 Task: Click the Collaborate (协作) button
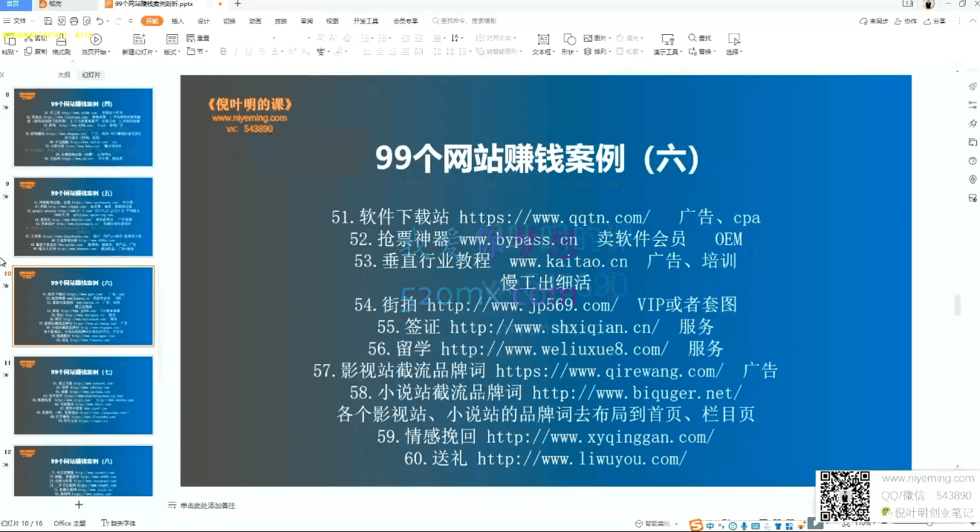pyautogui.click(x=906, y=22)
